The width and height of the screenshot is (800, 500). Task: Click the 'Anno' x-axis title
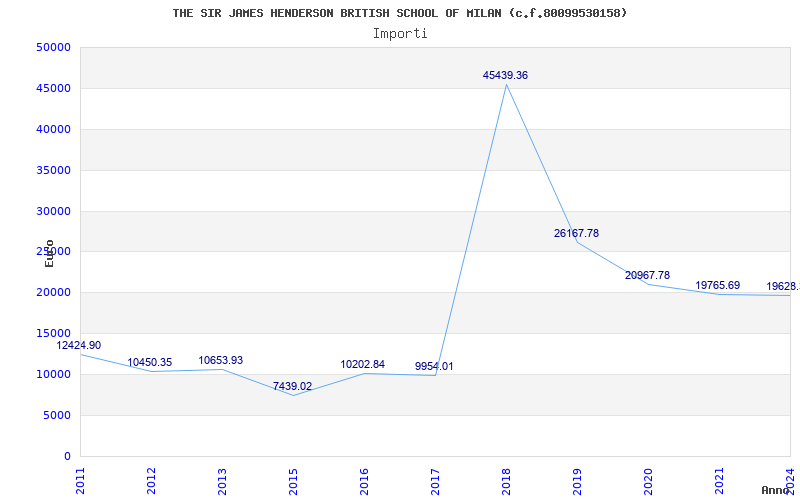click(x=776, y=490)
